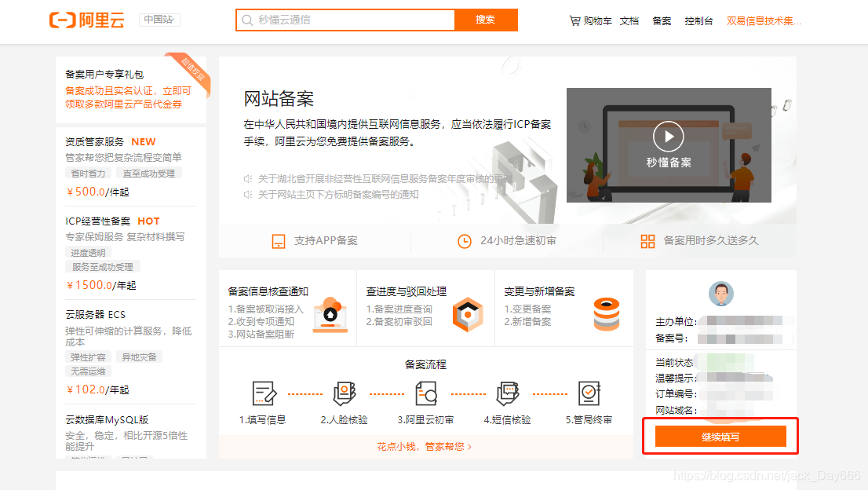Click the 3.网站备案阻断 entry

(261, 335)
